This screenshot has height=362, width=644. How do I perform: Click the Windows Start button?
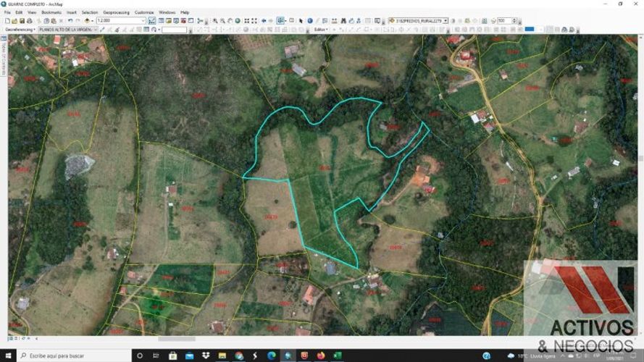8,355
